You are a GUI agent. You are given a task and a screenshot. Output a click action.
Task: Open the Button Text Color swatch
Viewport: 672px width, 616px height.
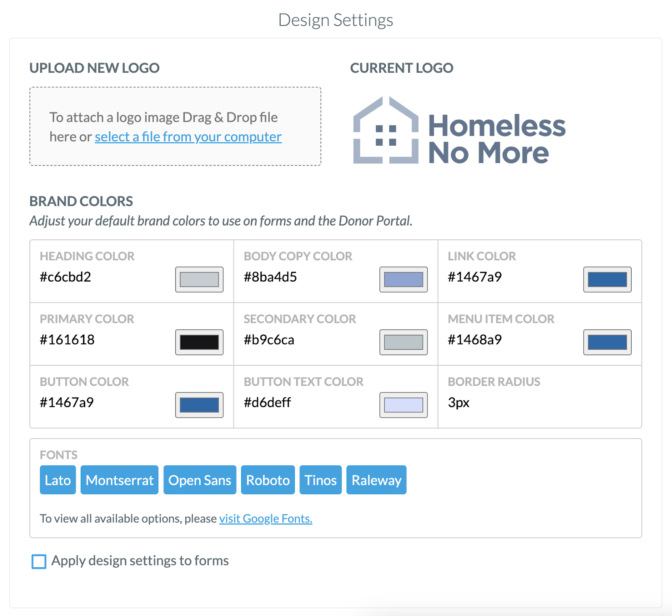403,405
